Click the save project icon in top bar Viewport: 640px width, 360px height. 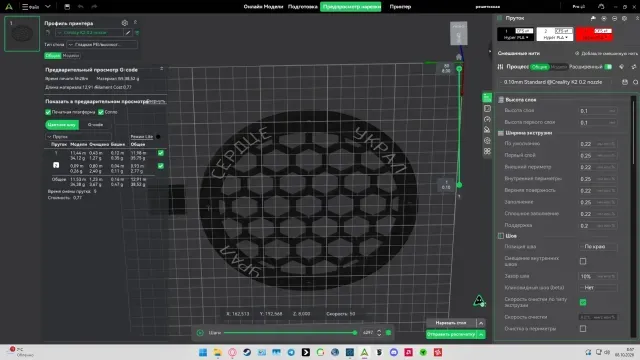point(67,7)
